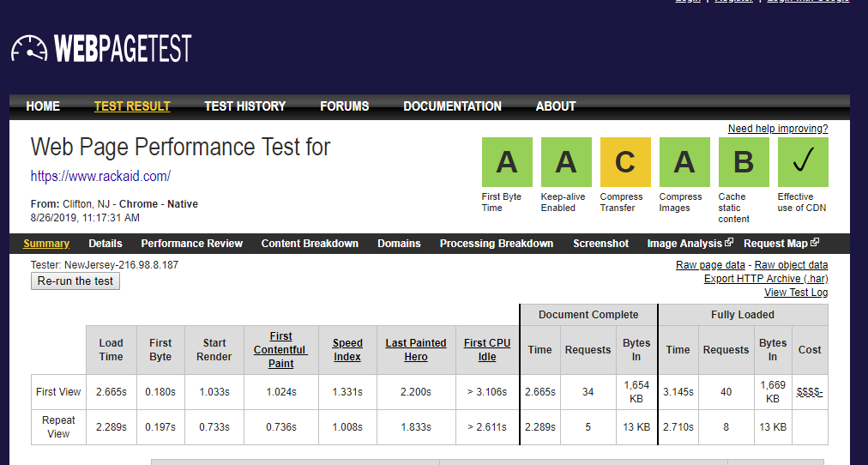Click the Fully Loaded header
The height and width of the screenshot is (465, 868).
tap(742, 314)
